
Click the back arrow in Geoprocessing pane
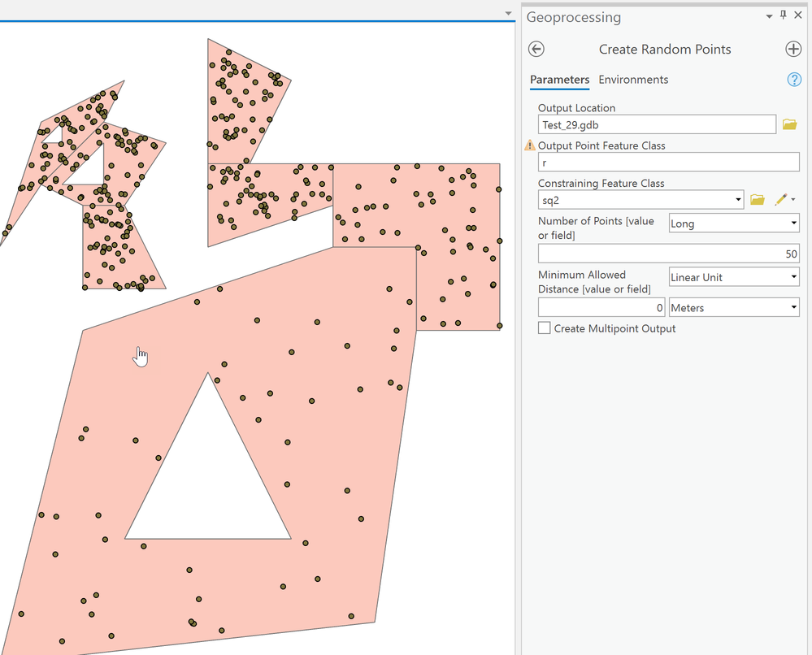tap(536, 50)
